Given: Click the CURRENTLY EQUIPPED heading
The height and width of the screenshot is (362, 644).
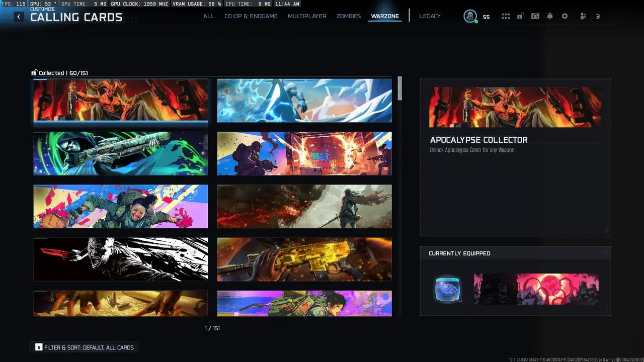Looking at the screenshot, I should [x=459, y=253].
